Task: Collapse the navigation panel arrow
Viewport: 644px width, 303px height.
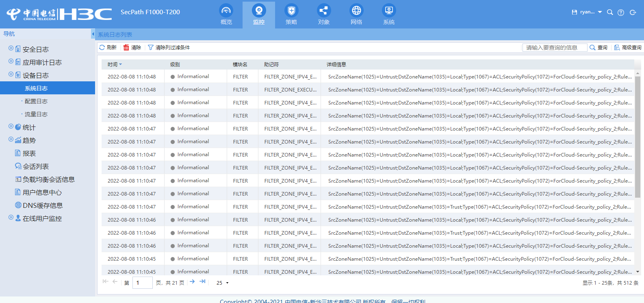Action: tap(93, 34)
